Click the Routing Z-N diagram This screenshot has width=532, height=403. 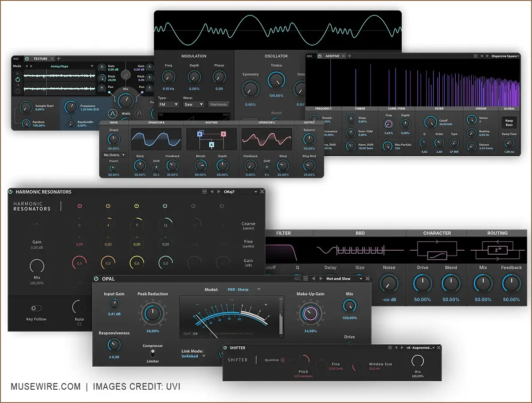click(497, 251)
